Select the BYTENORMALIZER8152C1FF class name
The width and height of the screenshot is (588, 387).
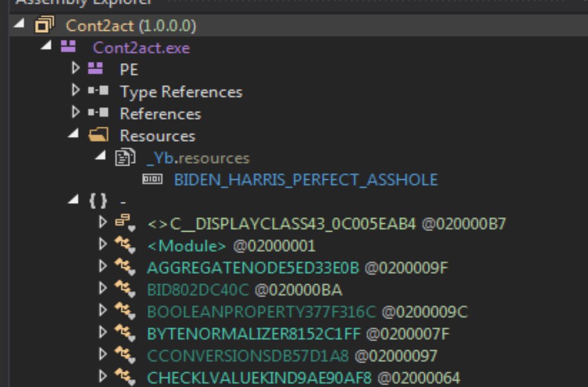(x=254, y=334)
